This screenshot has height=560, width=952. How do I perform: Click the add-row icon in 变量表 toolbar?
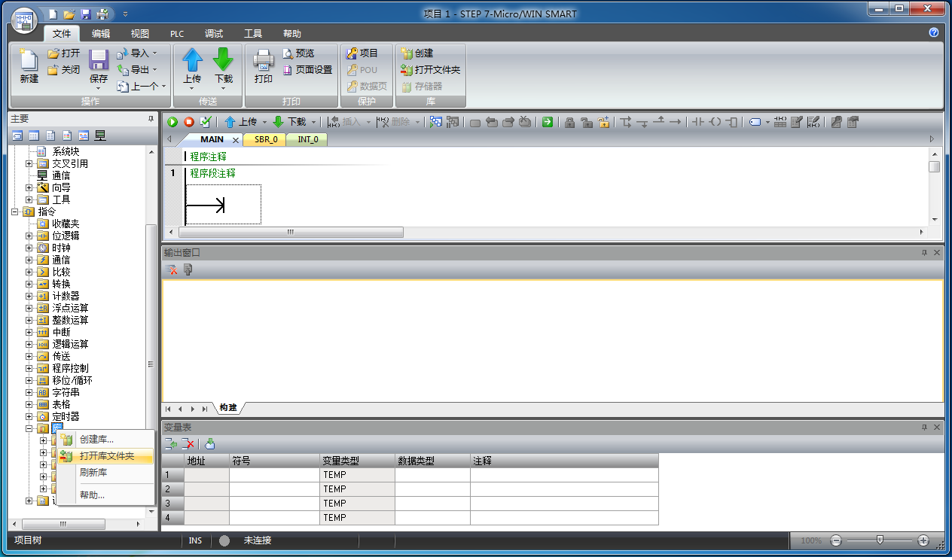click(x=171, y=444)
